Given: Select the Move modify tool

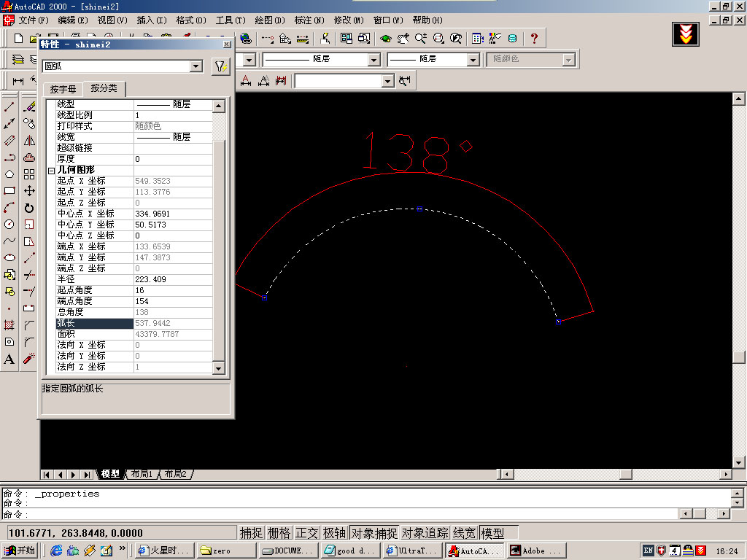Looking at the screenshot, I should click(29, 191).
